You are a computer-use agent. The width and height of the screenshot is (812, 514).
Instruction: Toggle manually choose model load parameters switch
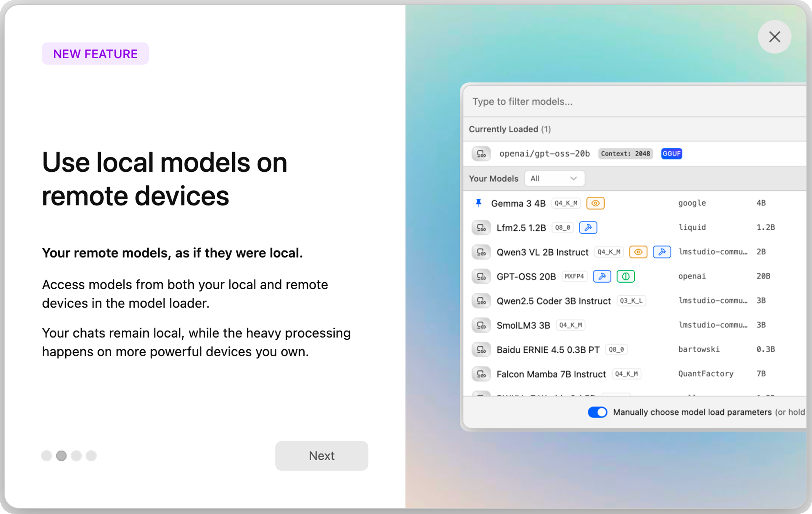(597, 412)
